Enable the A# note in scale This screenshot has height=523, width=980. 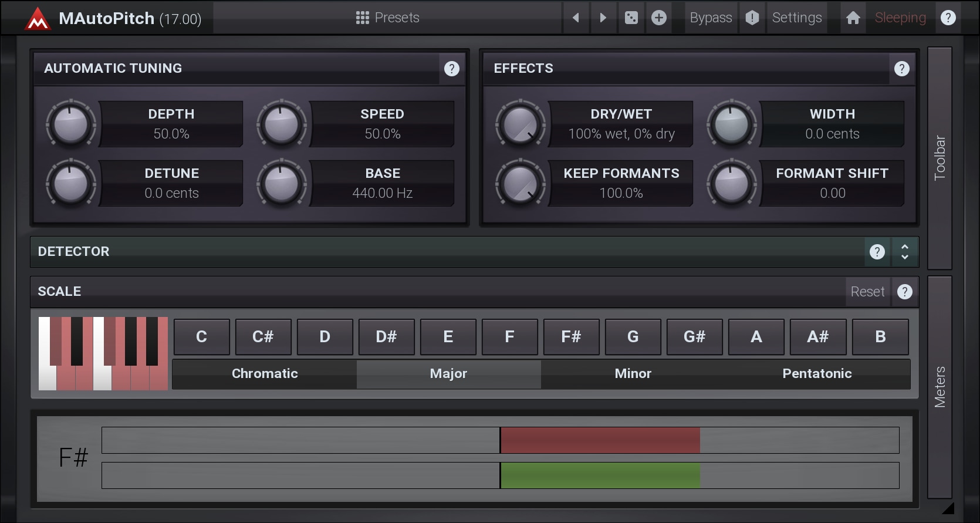(x=817, y=337)
